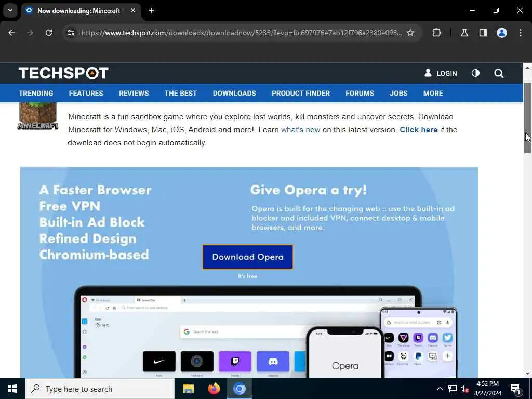532x399 pixels.
Task: Open PRODUCT FINDER menu item
Action: pos(301,94)
